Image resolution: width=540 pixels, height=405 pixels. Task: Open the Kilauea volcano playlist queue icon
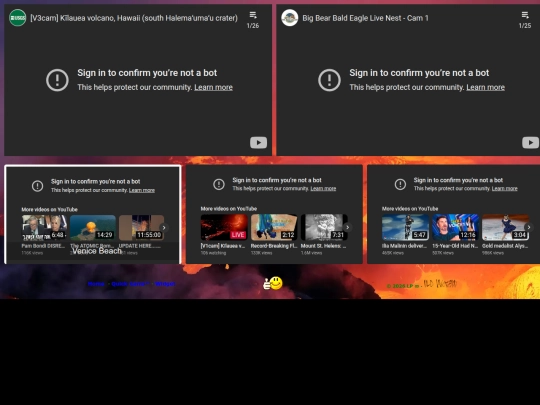(x=253, y=15)
